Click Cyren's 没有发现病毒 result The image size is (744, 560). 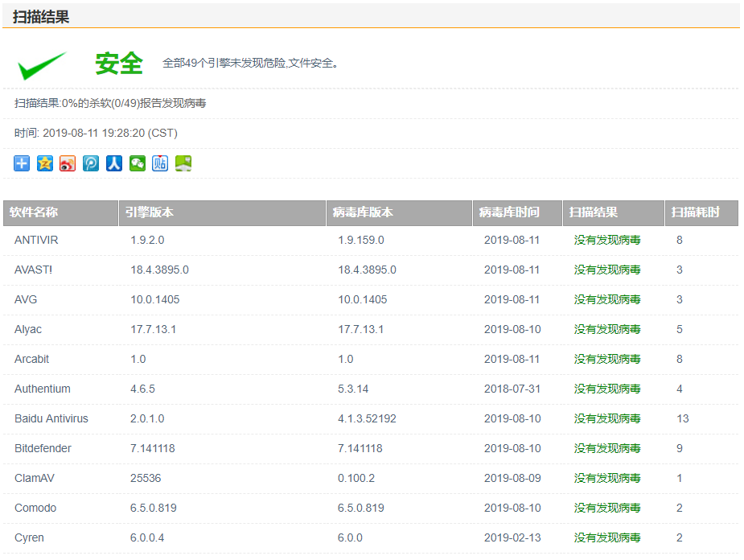(x=607, y=538)
